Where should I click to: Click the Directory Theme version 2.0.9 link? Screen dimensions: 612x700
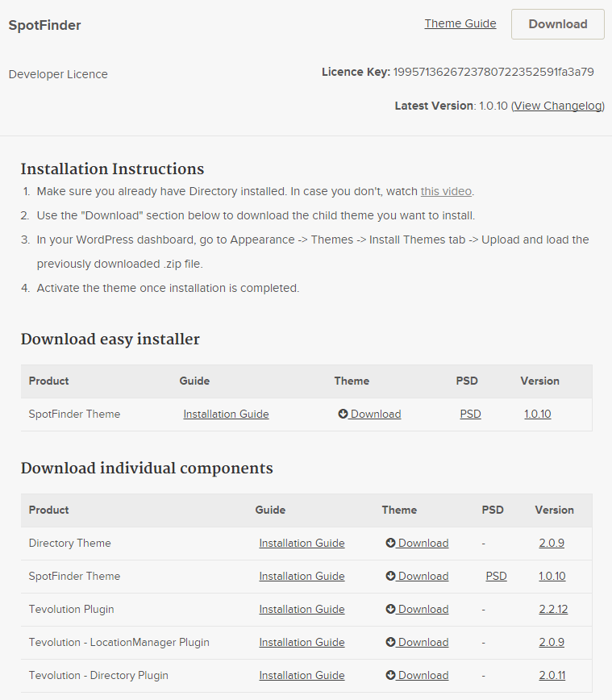[x=552, y=543]
